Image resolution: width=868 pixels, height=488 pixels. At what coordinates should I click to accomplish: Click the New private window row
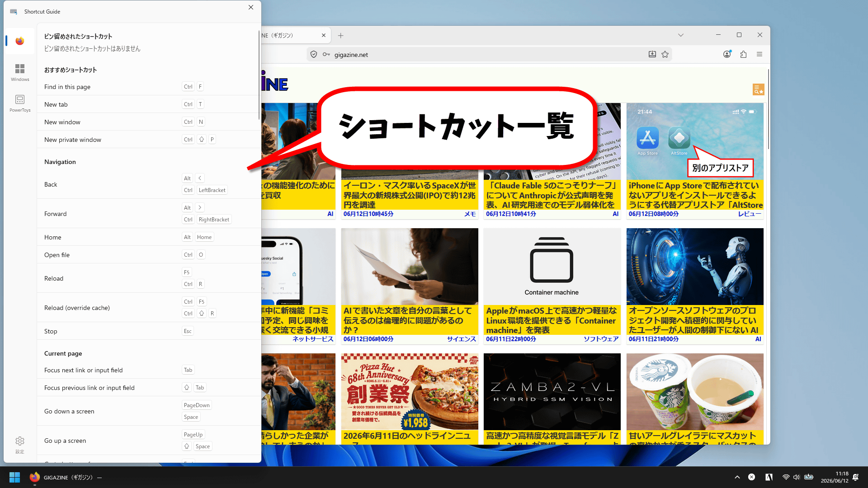coord(148,140)
